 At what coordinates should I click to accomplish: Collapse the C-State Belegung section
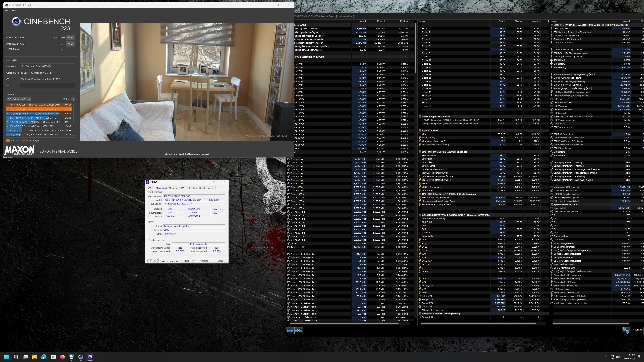coord(420,194)
